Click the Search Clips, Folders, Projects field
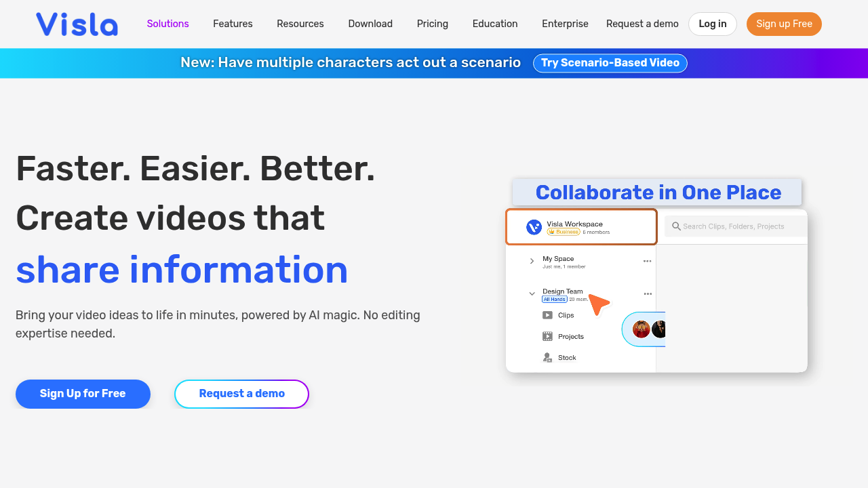 (735, 226)
